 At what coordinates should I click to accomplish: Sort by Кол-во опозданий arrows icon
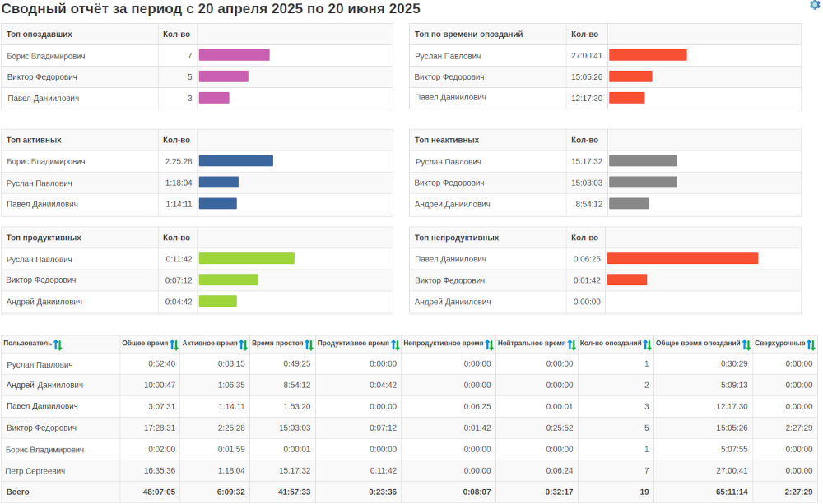[647, 344]
